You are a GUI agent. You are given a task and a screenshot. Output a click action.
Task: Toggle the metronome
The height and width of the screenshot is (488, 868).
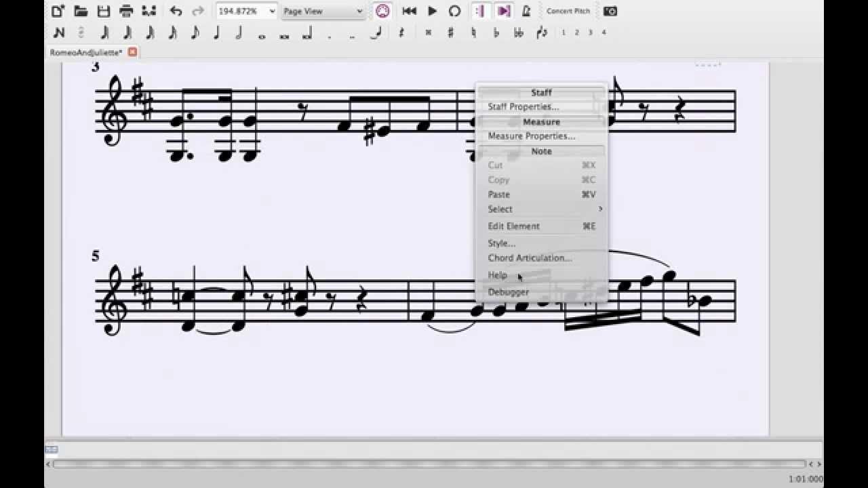pos(526,11)
